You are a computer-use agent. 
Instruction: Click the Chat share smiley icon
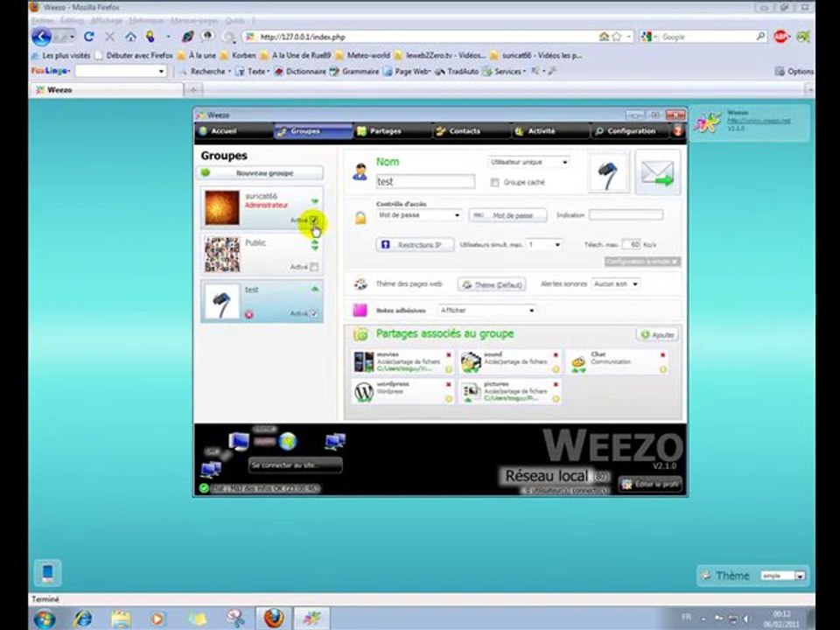[x=578, y=362]
